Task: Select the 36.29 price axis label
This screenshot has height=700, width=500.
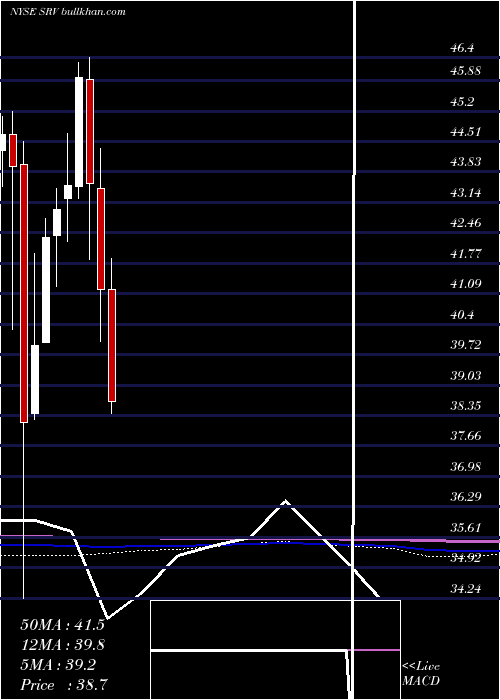Action: tap(466, 497)
